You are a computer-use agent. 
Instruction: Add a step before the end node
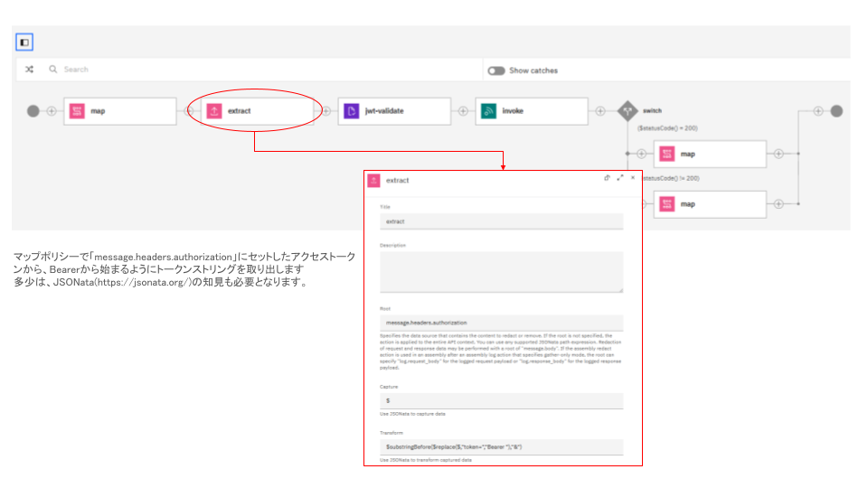tap(818, 111)
